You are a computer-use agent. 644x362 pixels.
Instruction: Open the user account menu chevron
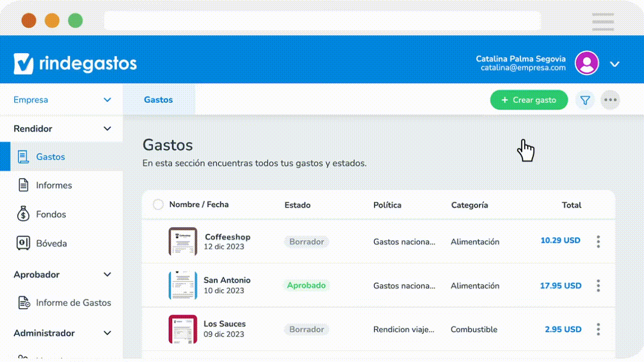pos(614,64)
